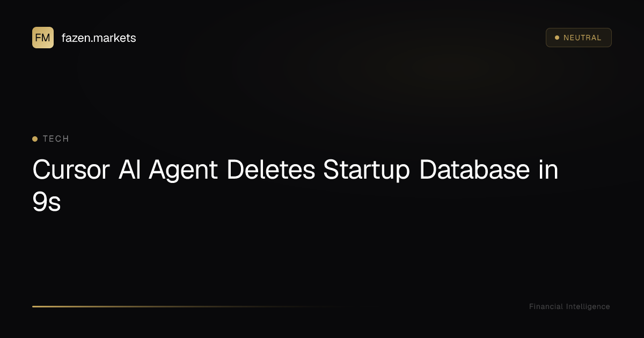Screen dimensions: 644x338
Task: Click the gold dot inside NEUTRAL badge
Action: (557, 38)
